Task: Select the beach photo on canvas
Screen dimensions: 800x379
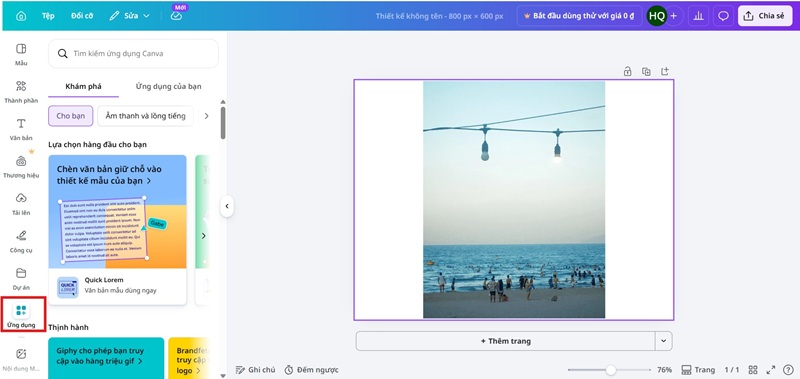Action: pos(514,199)
